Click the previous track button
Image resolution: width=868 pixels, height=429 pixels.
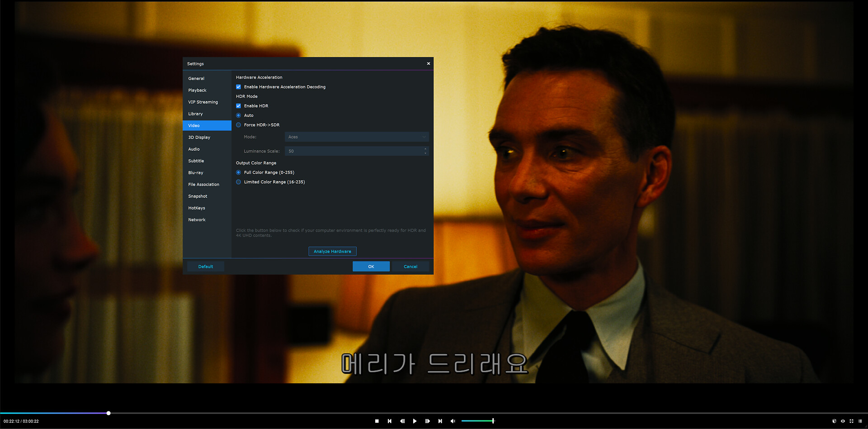[x=389, y=421]
